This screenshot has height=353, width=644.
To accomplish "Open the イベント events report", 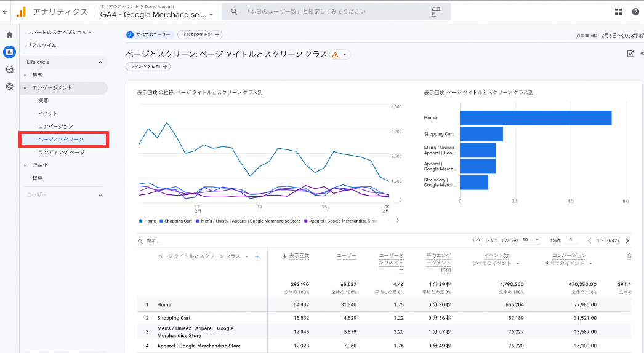I will 47,114.
